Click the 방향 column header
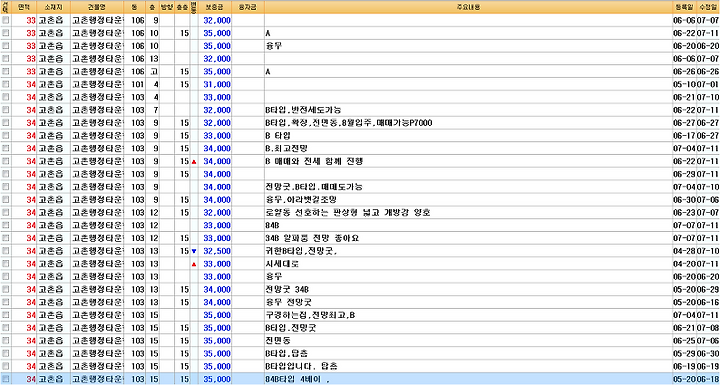This screenshot has height=385, width=720. point(168,7)
